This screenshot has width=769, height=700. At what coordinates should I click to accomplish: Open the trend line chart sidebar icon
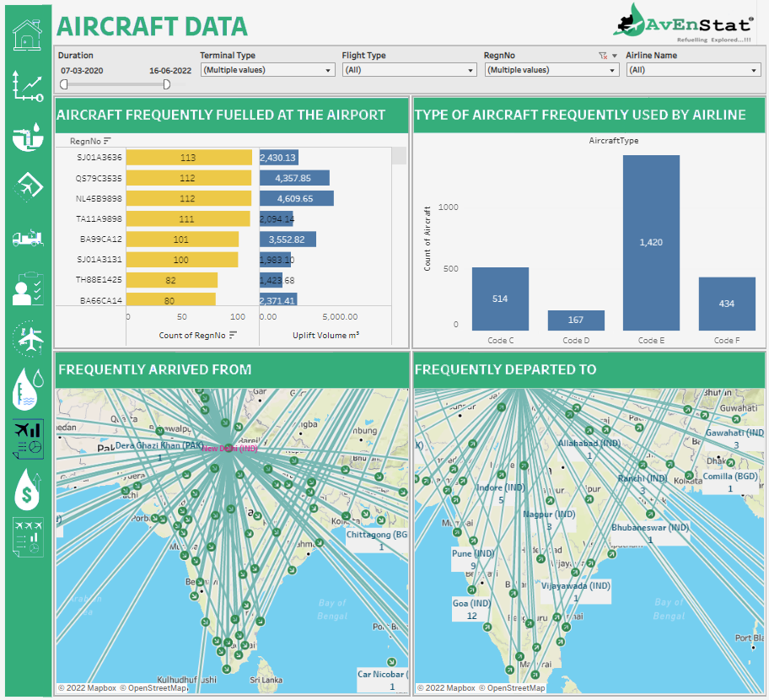coord(27,85)
